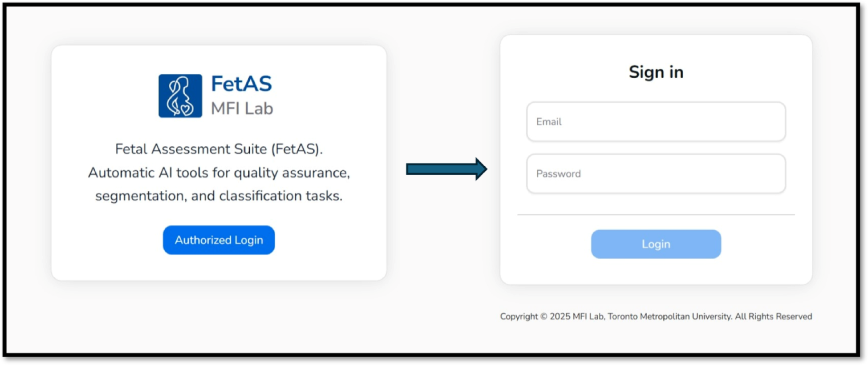The image size is (868, 365).
Task: Click the 'Password' placeholder text
Action: (558, 174)
